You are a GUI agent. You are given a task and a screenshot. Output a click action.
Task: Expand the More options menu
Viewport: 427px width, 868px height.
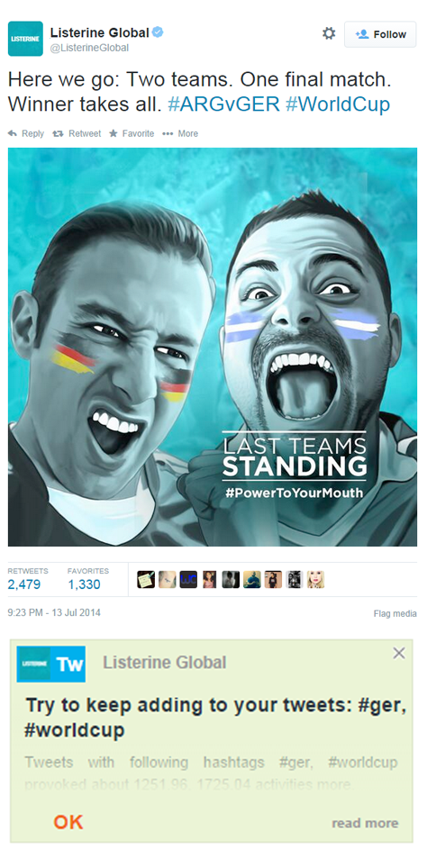tap(180, 133)
